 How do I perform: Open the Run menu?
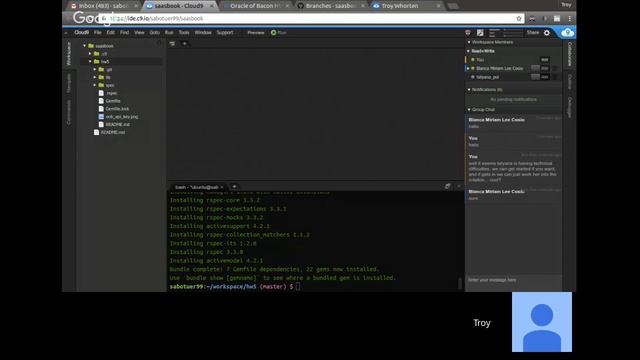point(169,32)
